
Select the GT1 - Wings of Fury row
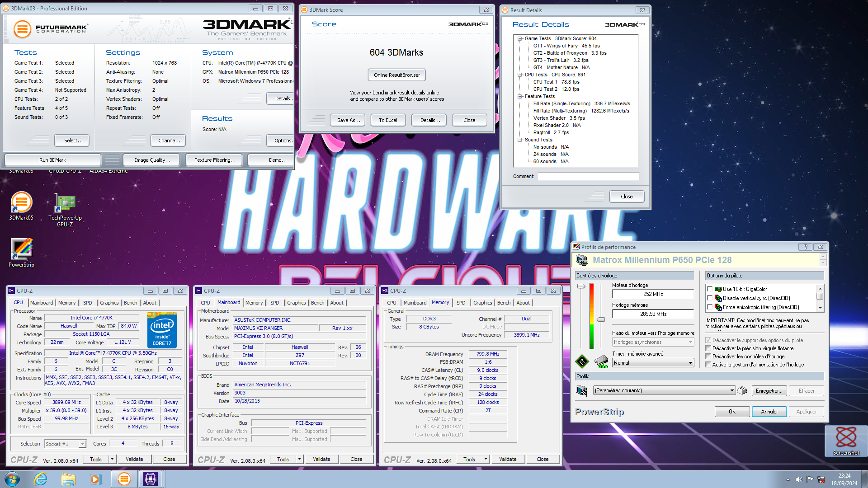coord(566,46)
